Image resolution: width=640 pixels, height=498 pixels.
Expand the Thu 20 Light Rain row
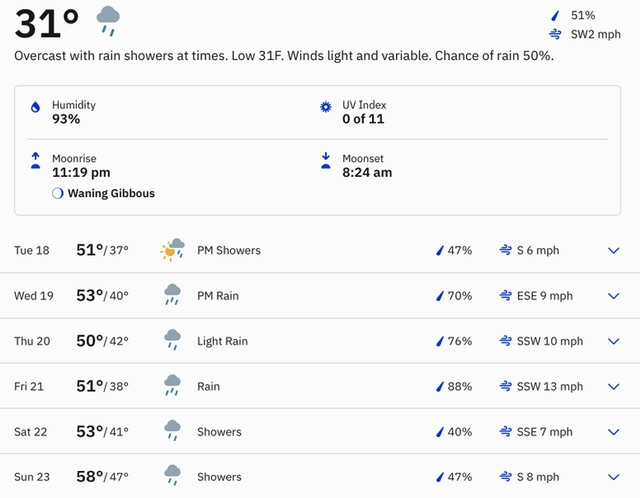[614, 341]
